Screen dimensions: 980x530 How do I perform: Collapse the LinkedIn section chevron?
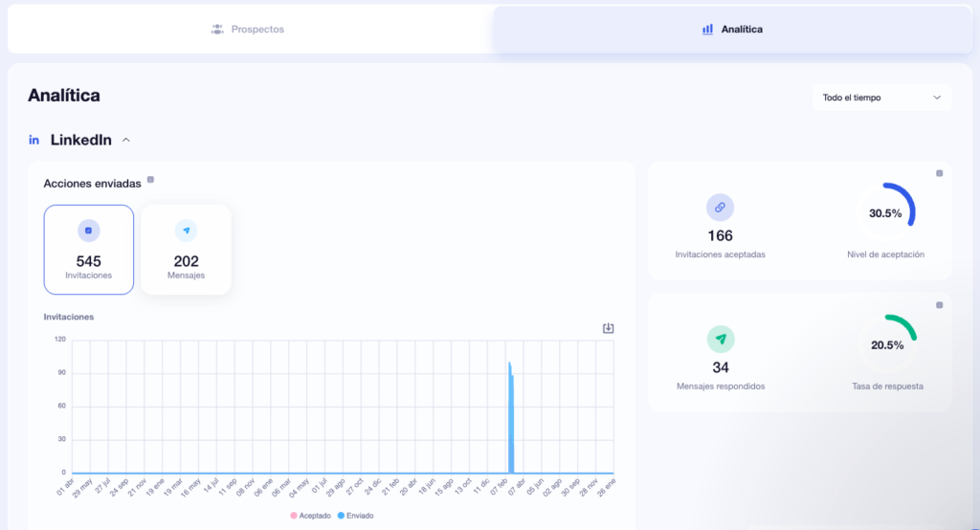126,141
